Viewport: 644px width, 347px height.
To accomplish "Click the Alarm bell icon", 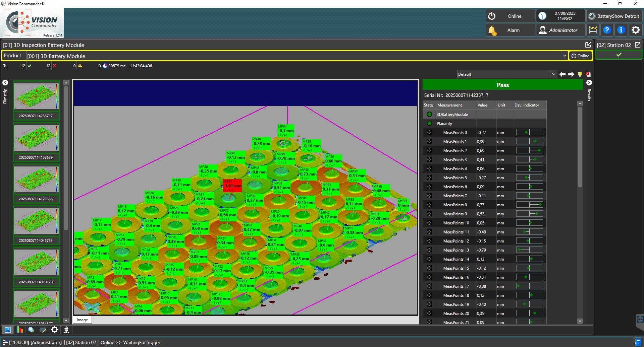I will tap(492, 30).
